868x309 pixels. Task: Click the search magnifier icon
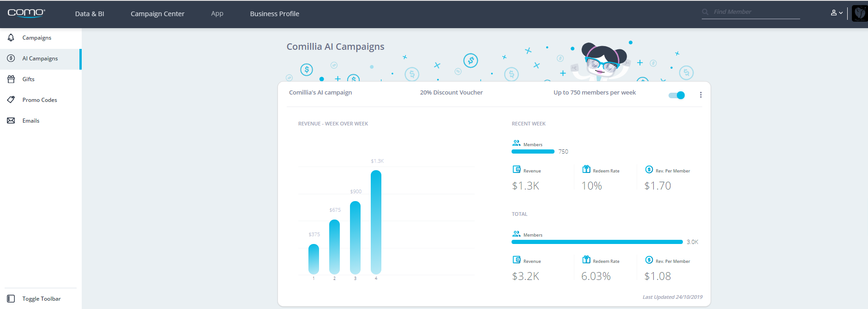click(x=705, y=12)
